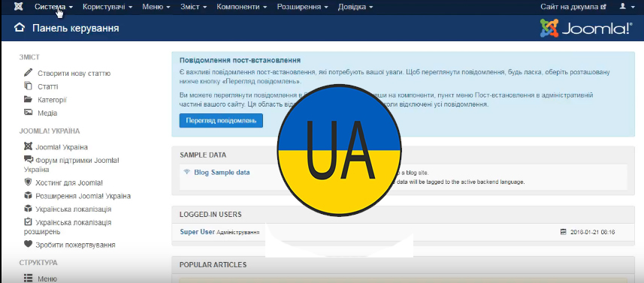The width and height of the screenshot is (644, 283).
Task: Open Хостинг для Joomla! link
Action: tap(69, 183)
